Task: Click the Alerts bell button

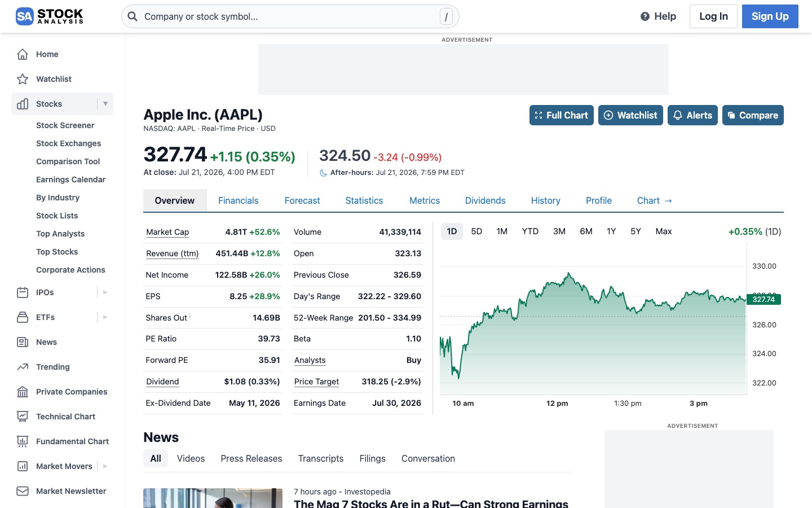Action: 692,115
